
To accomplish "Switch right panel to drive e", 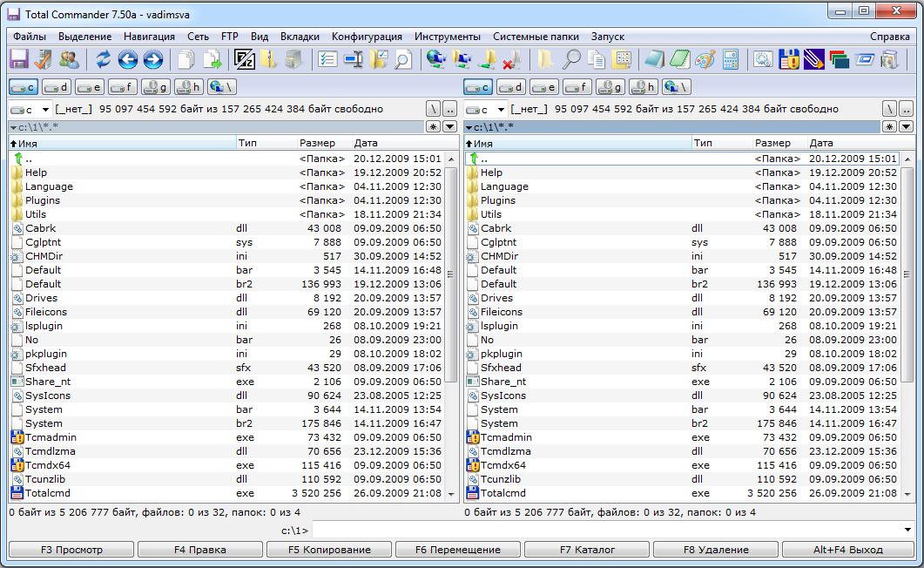I will 543,87.
